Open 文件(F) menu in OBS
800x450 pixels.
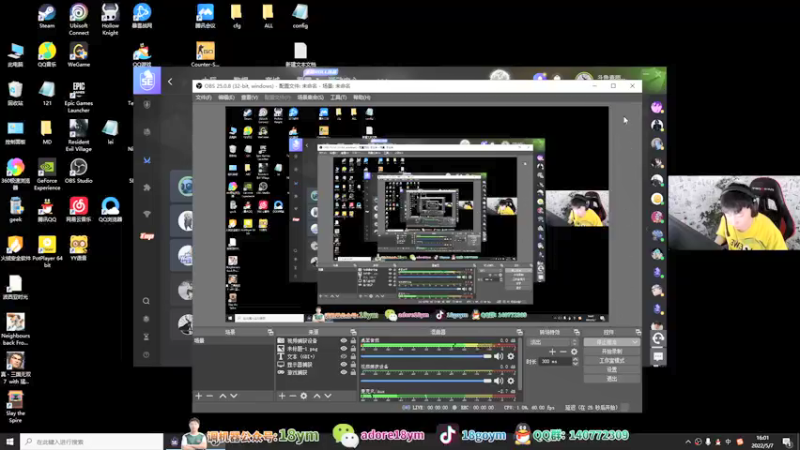click(203, 97)
